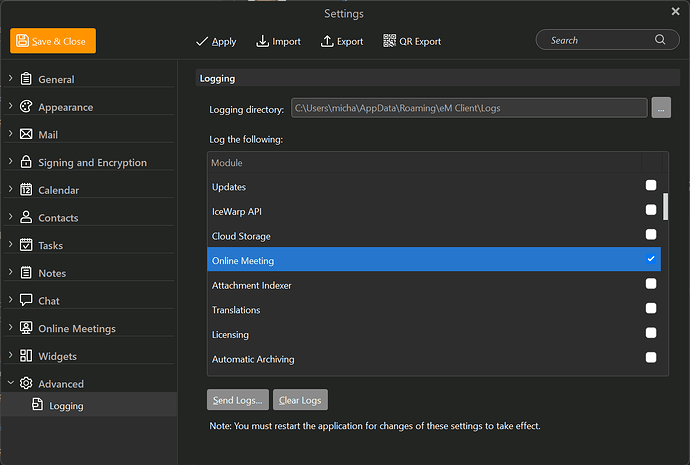Viewport: 690px width, 465px height.
Task: Expand the Chat section chevron
Action: click(11, 300)
